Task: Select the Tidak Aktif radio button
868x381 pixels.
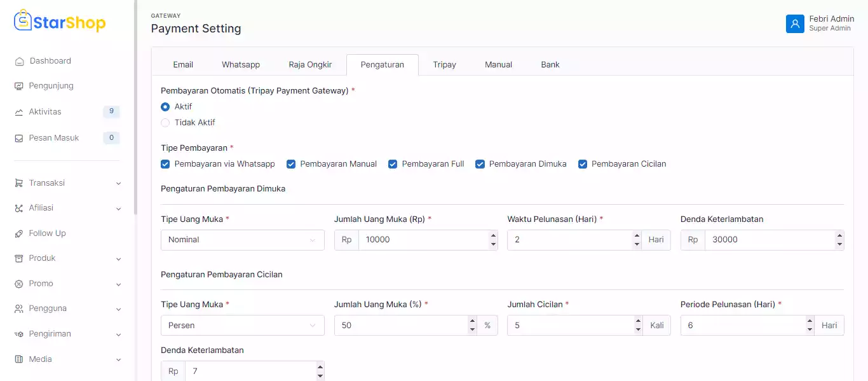Action: click(165, 123)
